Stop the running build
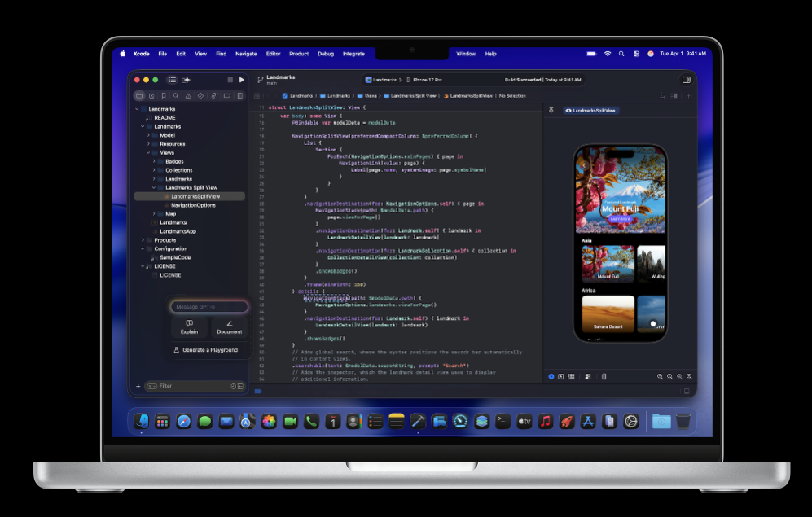Screen dimensions: 812x517 click(230, 80)
